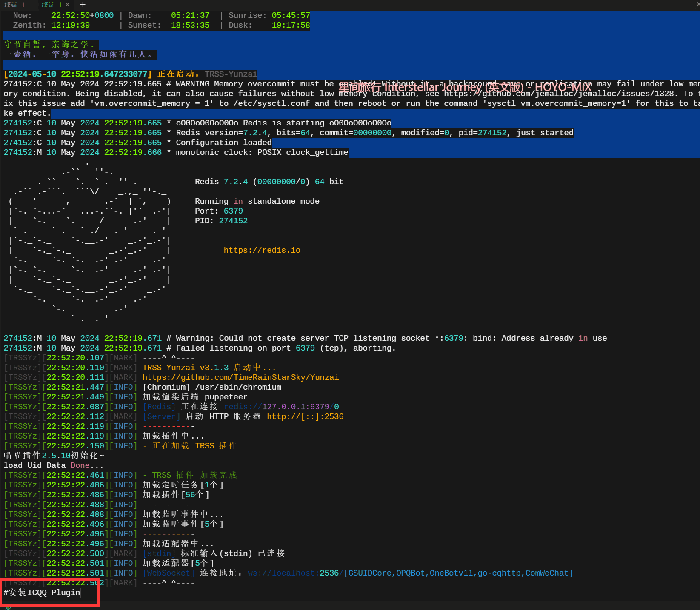The height and width of the screenshot is (610, 700).
Task: Click the TRSS-Yunzai v3.1.3 启动中 message
Action: tap(209, 368)
